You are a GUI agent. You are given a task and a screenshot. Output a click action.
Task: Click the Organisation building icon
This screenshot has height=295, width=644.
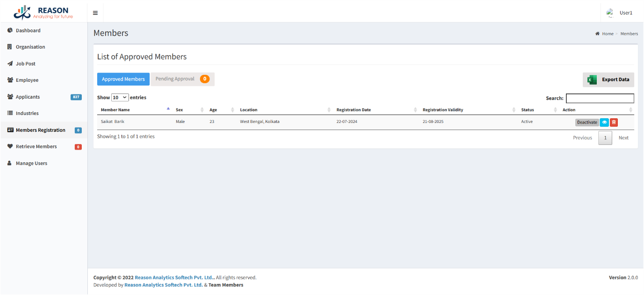pos(9,47)
